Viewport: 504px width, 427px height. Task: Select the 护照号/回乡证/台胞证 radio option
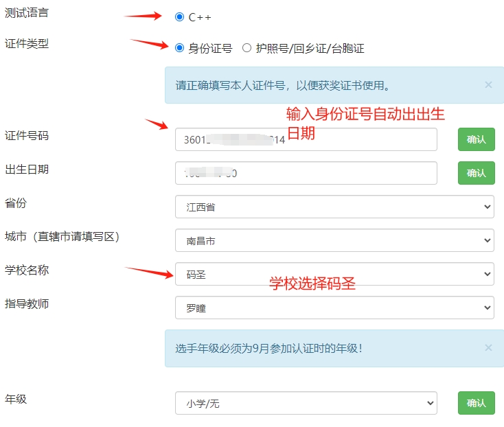point(247,48)
